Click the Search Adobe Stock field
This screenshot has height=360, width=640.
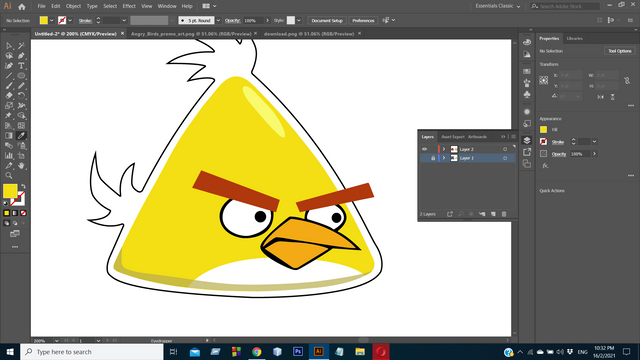coord(565,6)
